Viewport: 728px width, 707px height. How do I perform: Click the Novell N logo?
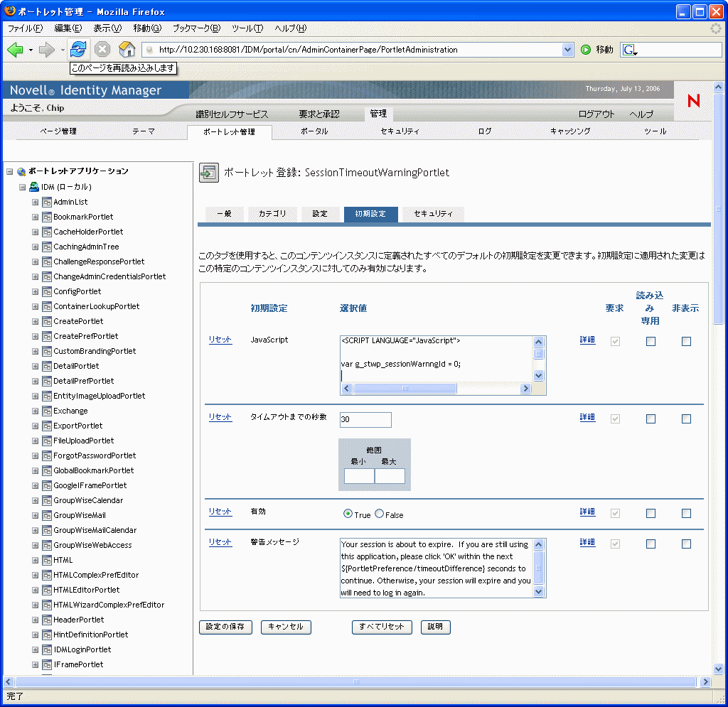pos(694,101)
